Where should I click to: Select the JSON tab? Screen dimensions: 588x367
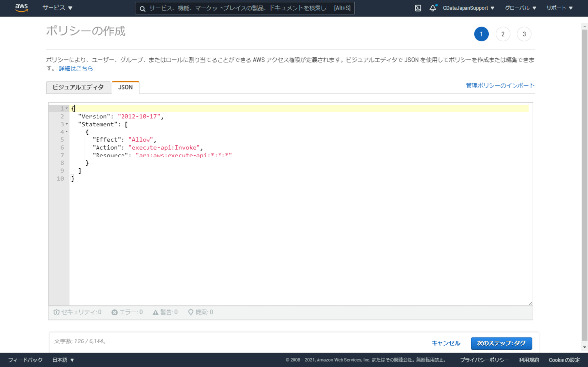125,87
